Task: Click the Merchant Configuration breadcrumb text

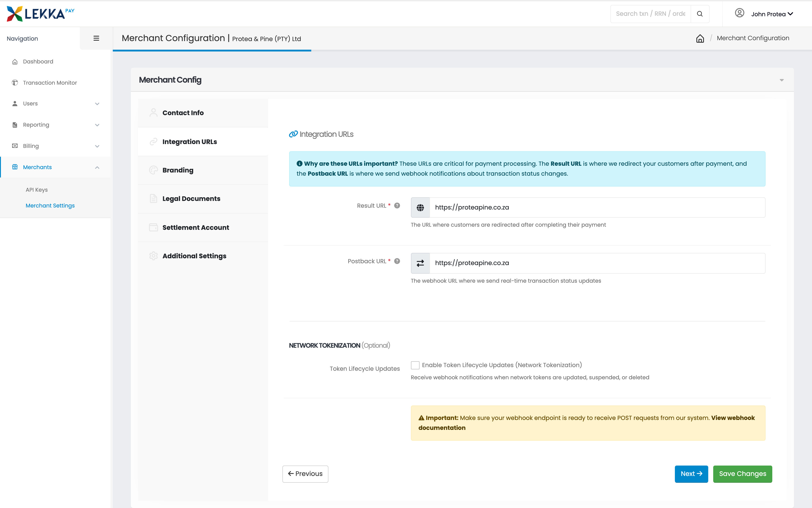Action: tap(753, 38)
